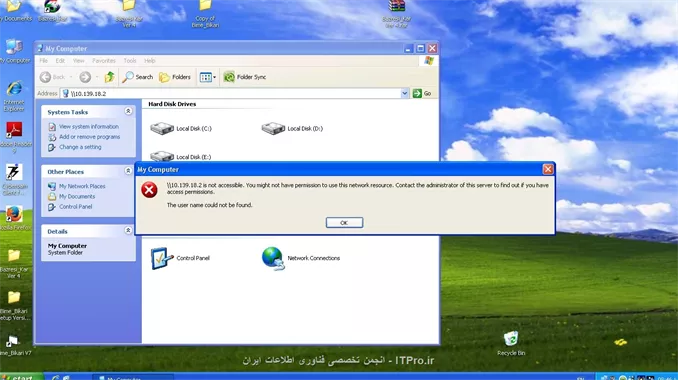Click Cyberoam Client desktop icon

click(15, 179)
